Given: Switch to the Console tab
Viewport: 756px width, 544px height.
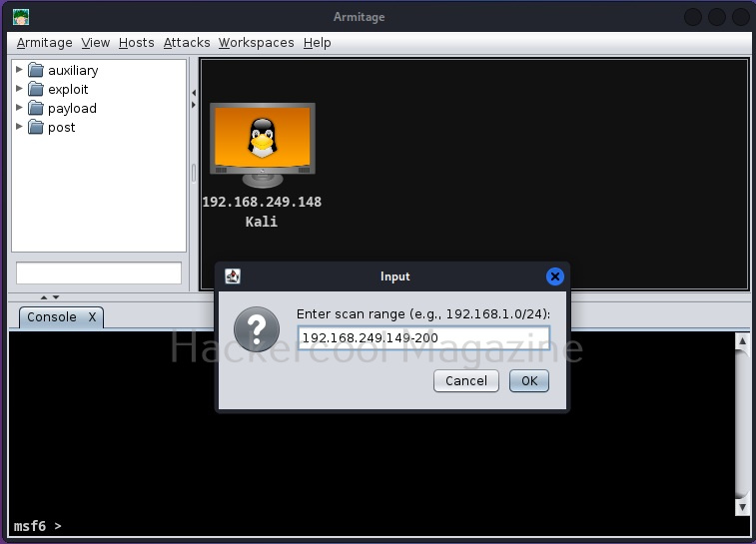Looking at the screenshot, I should [52, 317].
